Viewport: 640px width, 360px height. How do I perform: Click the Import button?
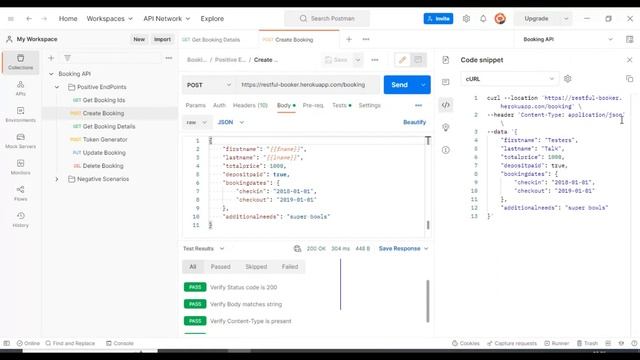click(162, 40)
